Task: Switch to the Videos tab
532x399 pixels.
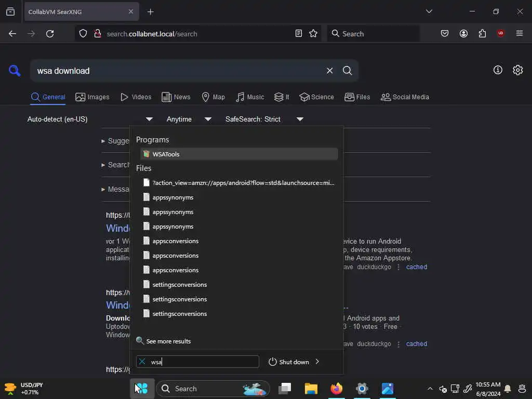Action: (x=136, y=97)
